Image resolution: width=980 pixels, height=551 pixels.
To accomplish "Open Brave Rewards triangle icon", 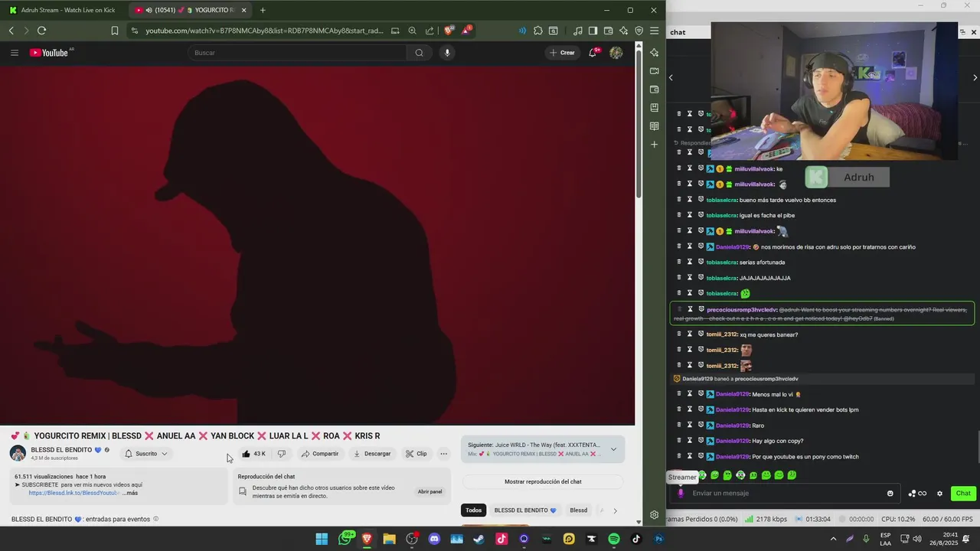I will (x=466, y=31).
